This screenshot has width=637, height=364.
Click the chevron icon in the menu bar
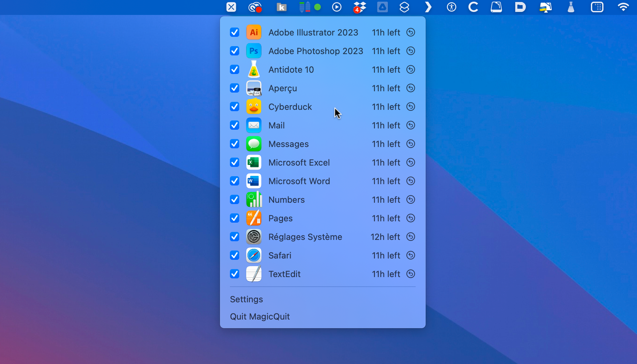point(428,7)
